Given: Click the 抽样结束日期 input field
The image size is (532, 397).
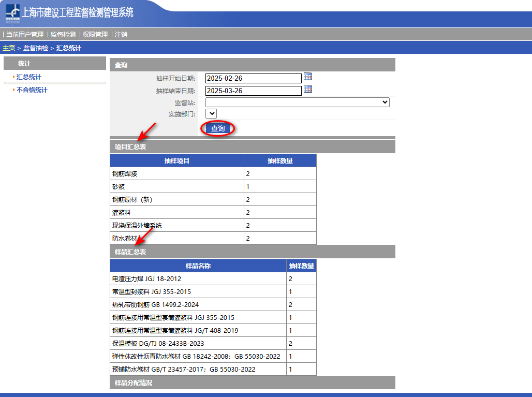Looking at the screenshot, I should coord(253,91).
